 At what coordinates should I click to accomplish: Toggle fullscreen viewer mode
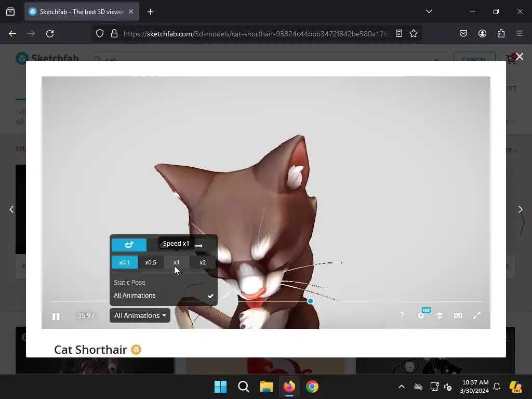click(x=477, y=315)
